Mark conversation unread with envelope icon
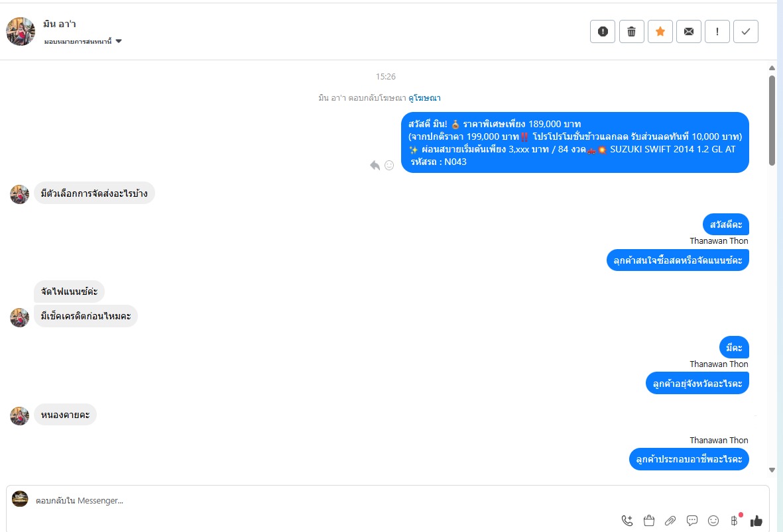 689,31
